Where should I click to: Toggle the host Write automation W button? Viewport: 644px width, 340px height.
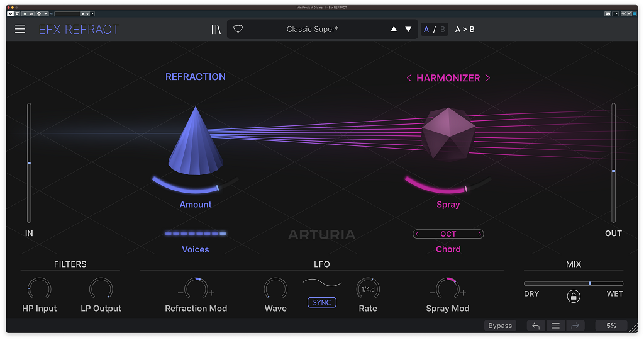click(31, 14)
